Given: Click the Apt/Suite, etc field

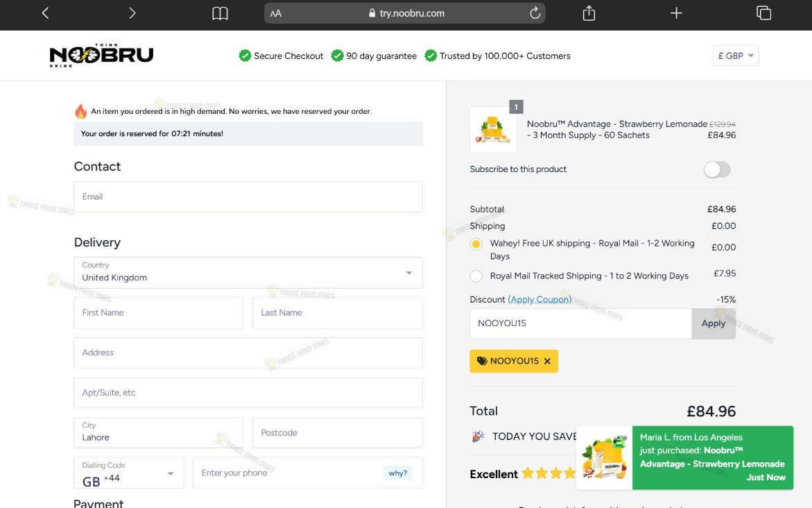Looking at the screenshot, I should click(x=248, y=392).
